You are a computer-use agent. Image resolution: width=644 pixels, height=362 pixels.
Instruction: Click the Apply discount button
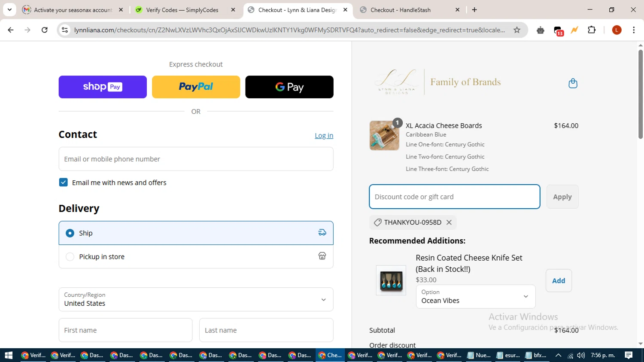562,197
